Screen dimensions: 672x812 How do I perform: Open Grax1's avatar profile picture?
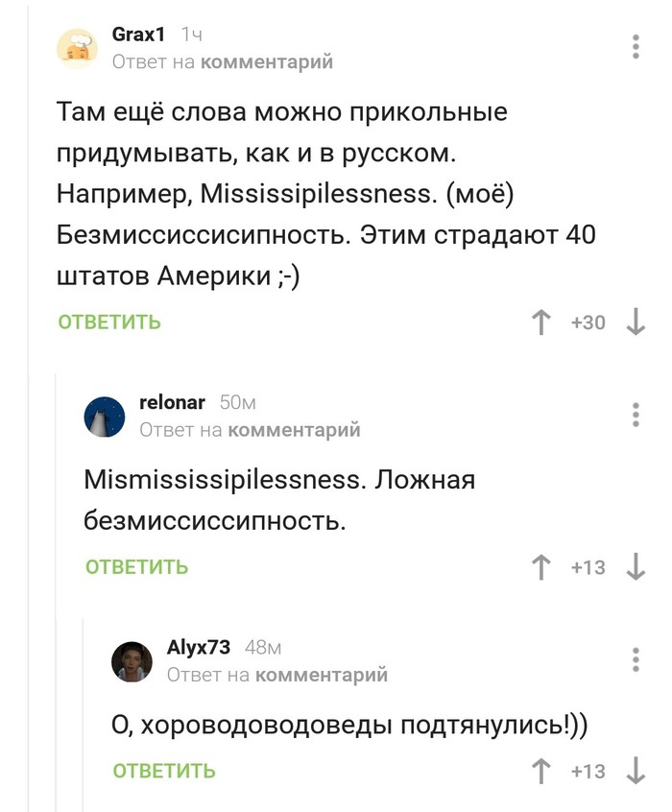click(x=77, y=48)
